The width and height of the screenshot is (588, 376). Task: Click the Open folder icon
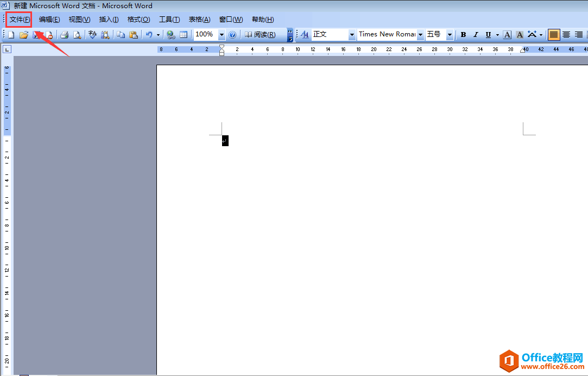coord(23,35)
